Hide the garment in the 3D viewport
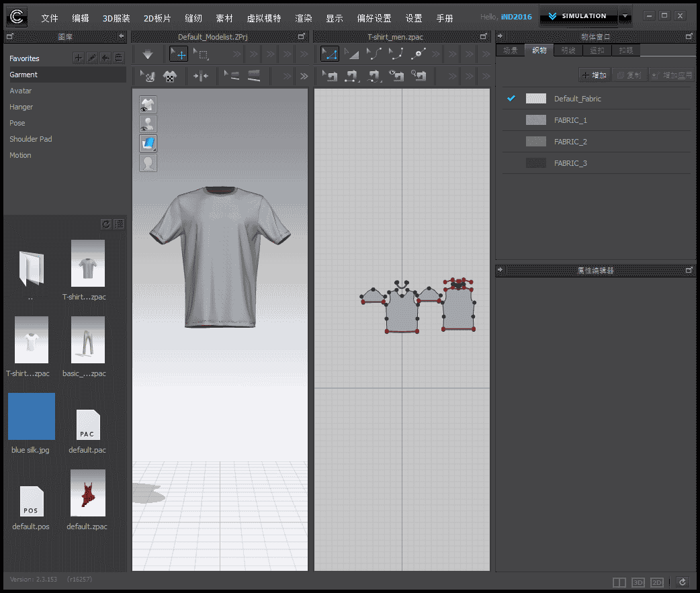The height and width of the screenshot is (593, 700). click(148, 104)
